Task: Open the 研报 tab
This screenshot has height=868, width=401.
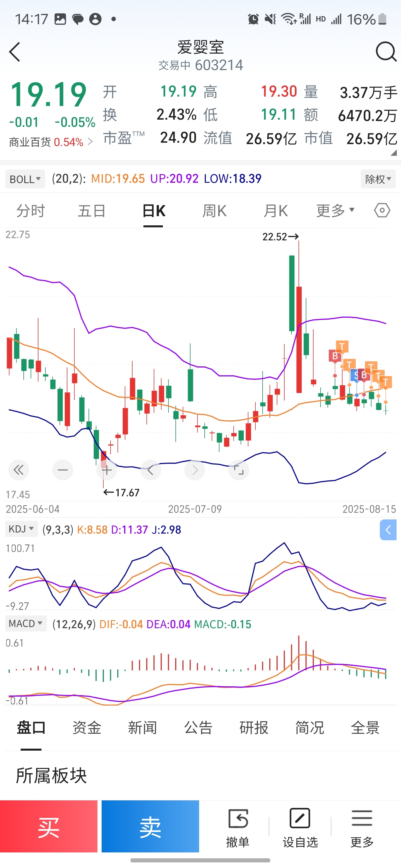Action: click(254, 728)
